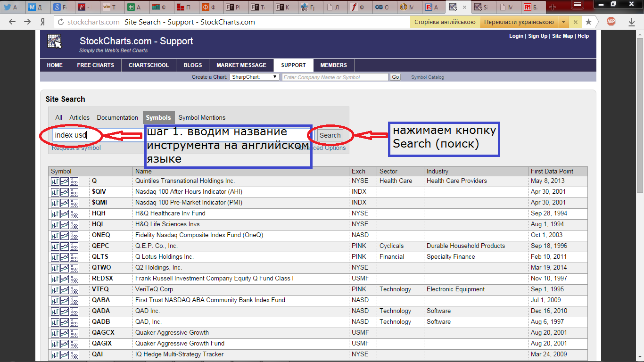Open the FREE CHARTS navigation item

[x=96, y=65]
